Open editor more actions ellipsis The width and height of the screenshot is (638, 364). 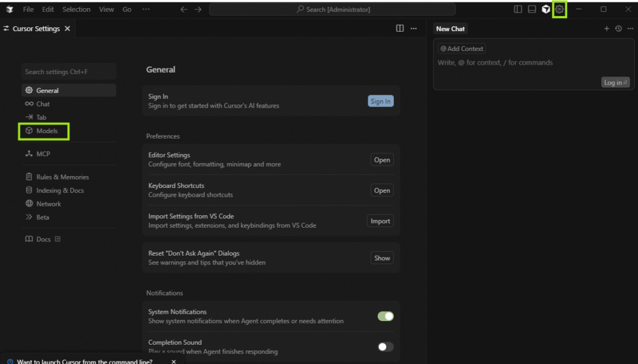[x=414, y=29]
